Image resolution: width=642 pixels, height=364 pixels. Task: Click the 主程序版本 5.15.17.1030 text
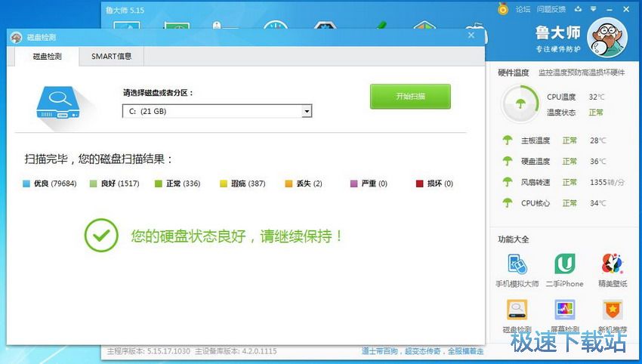coord(149,351)
